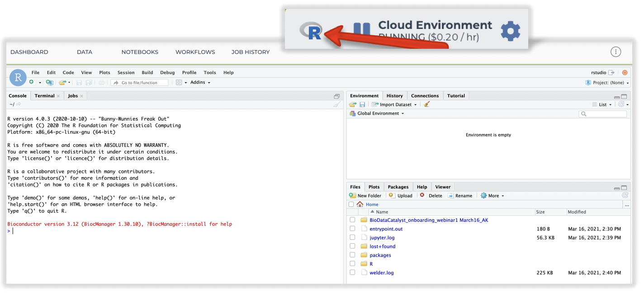The height and width of the screenshot is (300, 644).
Task: Tick the packages folder checkbox
Action: tap(352, 255)
